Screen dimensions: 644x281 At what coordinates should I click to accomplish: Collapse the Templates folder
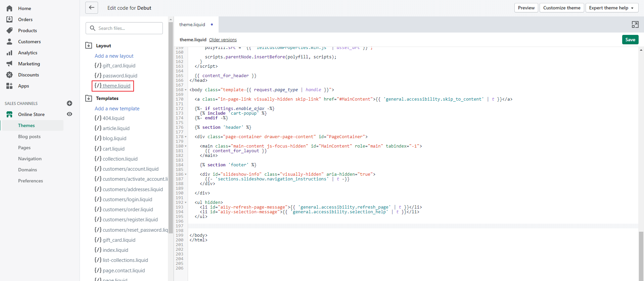[x=89, y=98]
